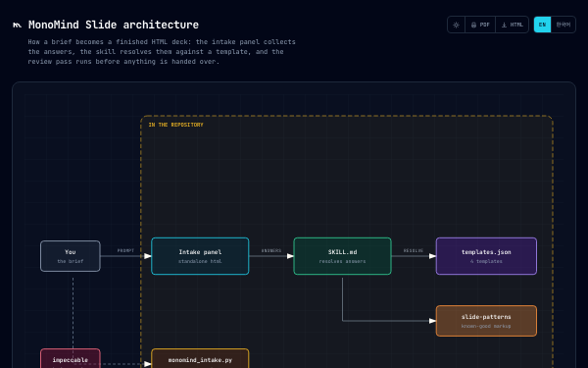The width and height of the screenshot is (588, 368).
Task: Switch language to Korean
Action: tap(563, 25)
